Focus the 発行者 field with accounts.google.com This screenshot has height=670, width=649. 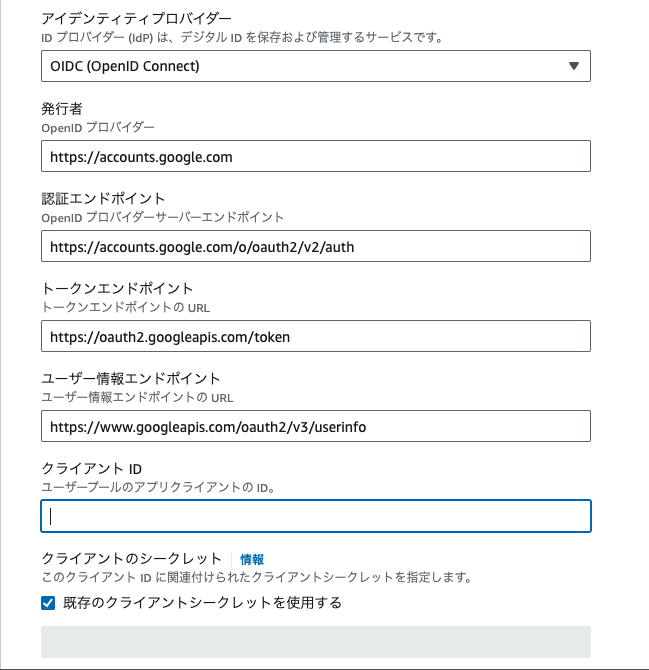pos(316,156)
